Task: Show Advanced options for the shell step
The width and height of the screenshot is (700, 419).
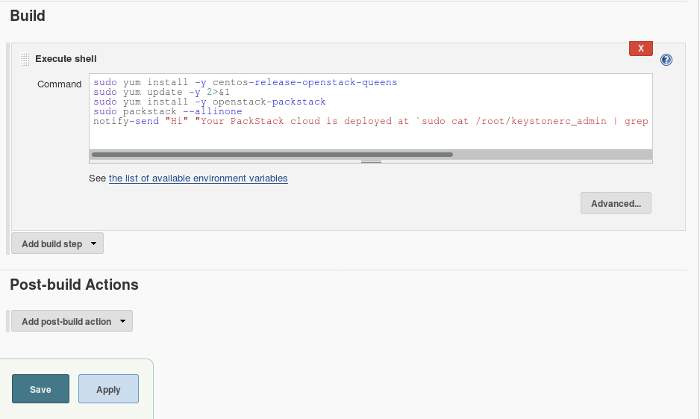Action: (615, 203)
